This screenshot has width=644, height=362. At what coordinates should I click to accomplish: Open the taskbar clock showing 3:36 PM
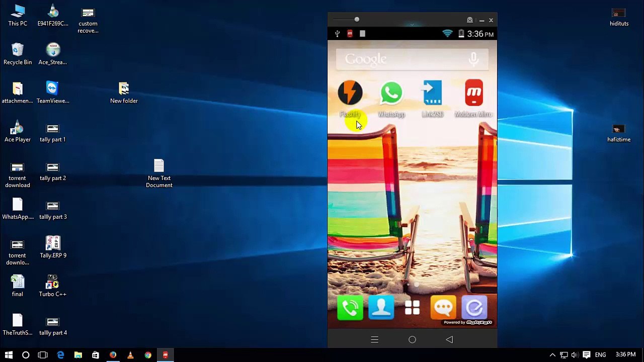625,355
